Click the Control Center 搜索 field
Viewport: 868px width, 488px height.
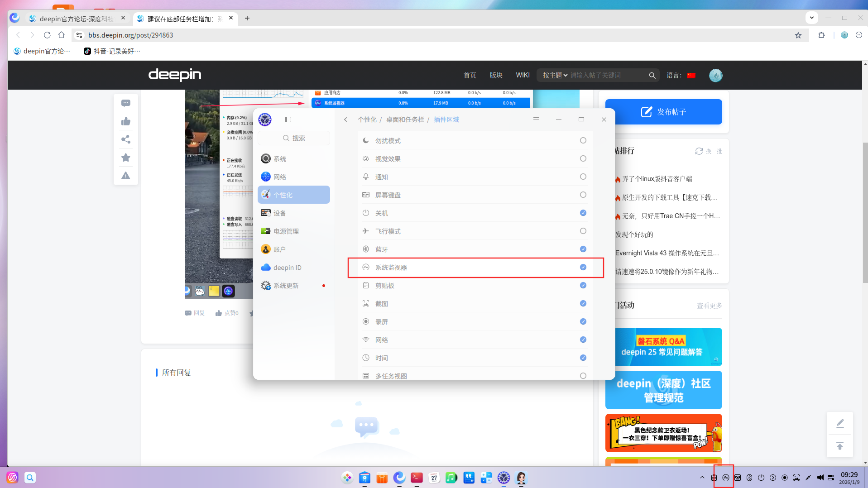[294, 138]
